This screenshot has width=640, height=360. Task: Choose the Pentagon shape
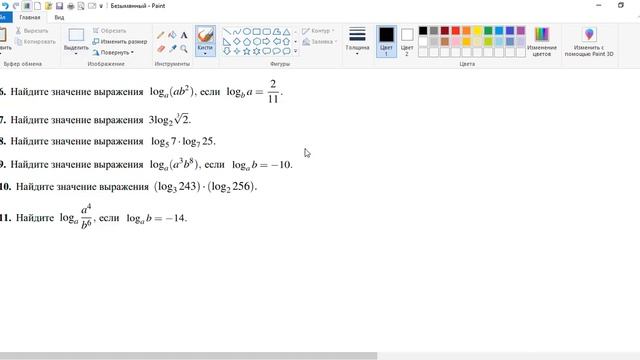247,42
